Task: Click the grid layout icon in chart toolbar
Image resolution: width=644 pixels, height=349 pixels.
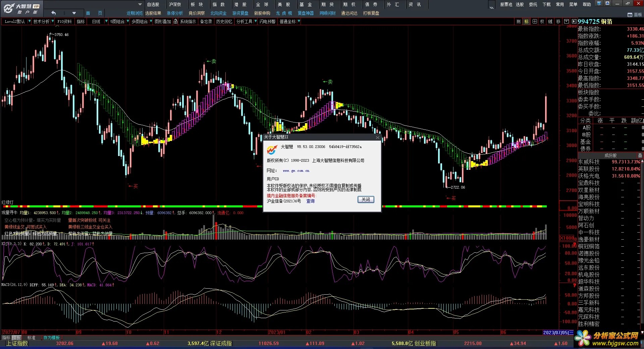Action: coord(535,21)
